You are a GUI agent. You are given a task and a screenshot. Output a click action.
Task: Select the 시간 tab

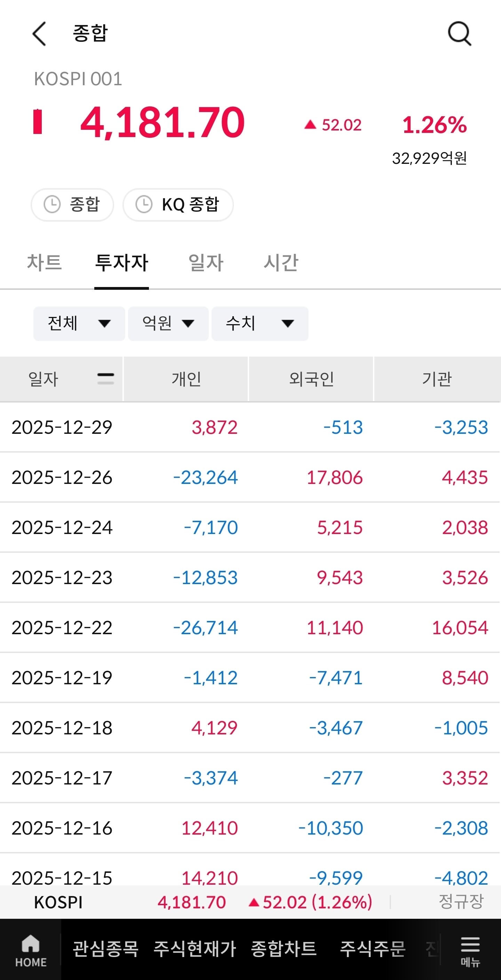click(281, 263)
